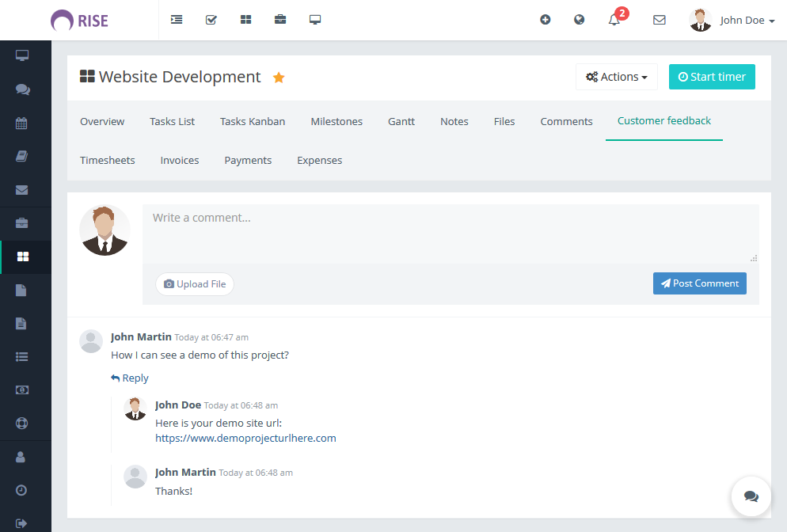Screen dimensions: 787x532
Task: Switch to the Tasks Kanban tab
Action: point(253,121)
